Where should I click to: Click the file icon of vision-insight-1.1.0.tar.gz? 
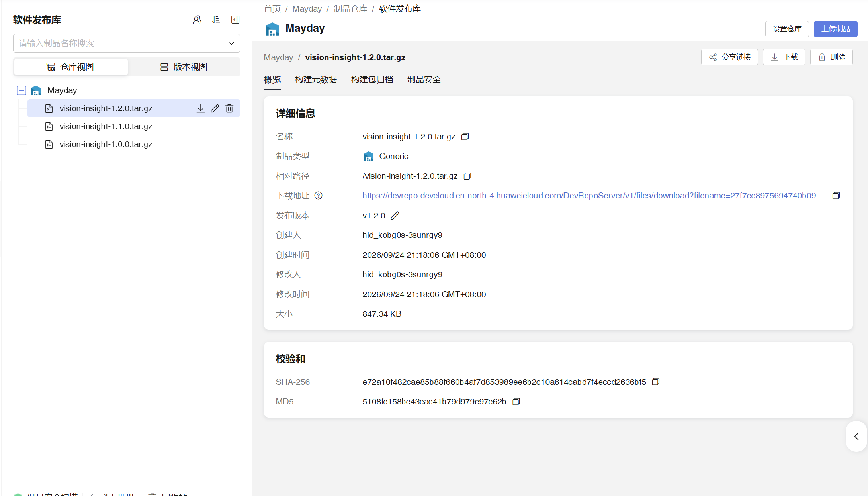49,126
